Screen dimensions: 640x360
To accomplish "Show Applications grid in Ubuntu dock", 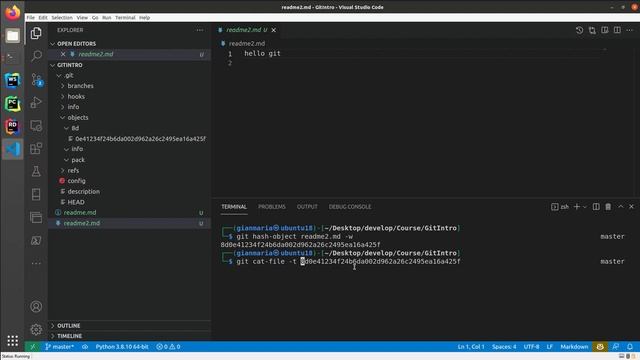I will point(12,340).
